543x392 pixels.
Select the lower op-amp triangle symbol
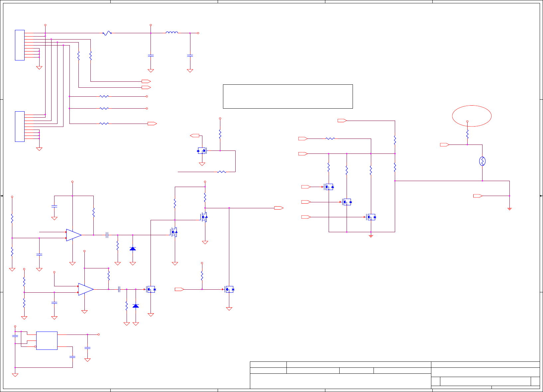86,289
